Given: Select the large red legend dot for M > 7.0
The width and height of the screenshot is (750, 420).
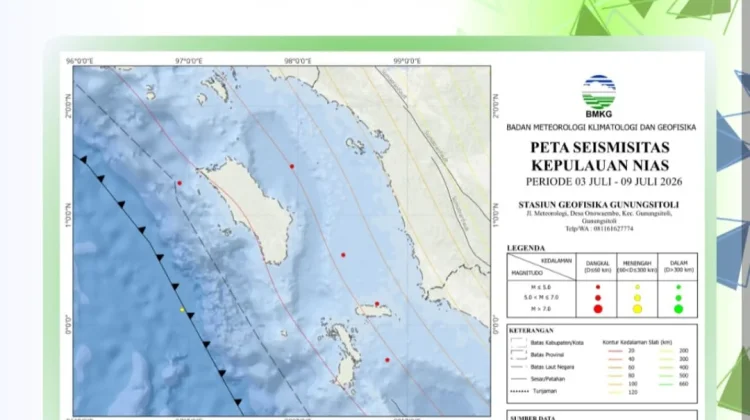Looking at the screenshot, I should click(x=598, y=309).
